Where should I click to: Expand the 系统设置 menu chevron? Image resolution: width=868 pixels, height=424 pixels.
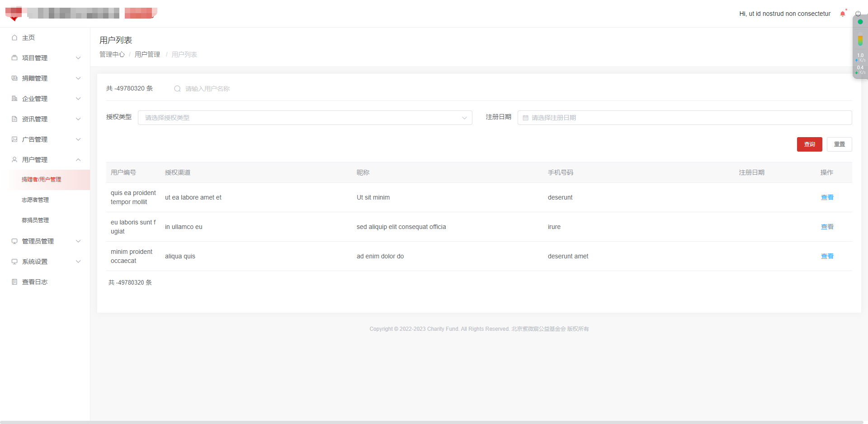78,262
